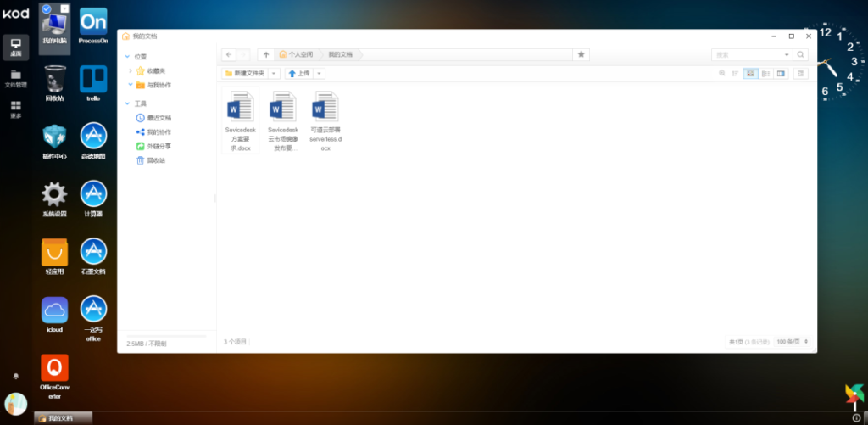Click the 共1页 pagination info
The height and width of the screenshot is (425, 868).
click(x=749, y=342)
